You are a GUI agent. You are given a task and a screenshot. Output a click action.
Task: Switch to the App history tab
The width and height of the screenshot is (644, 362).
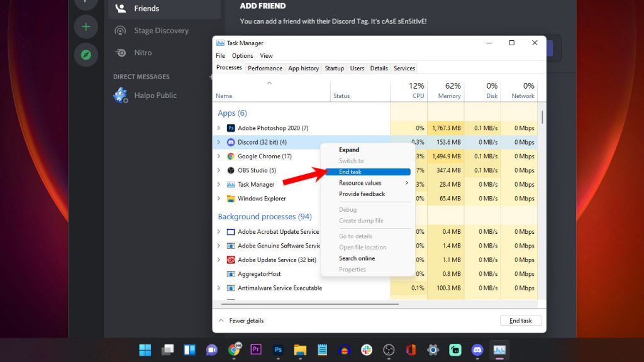304,68
